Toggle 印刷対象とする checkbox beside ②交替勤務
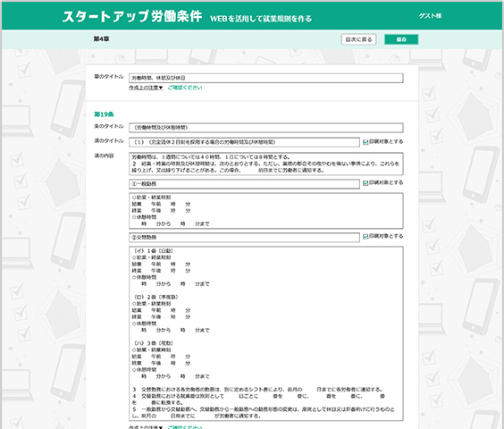Screen dimensions: 504x429 (x=365, y=236)
